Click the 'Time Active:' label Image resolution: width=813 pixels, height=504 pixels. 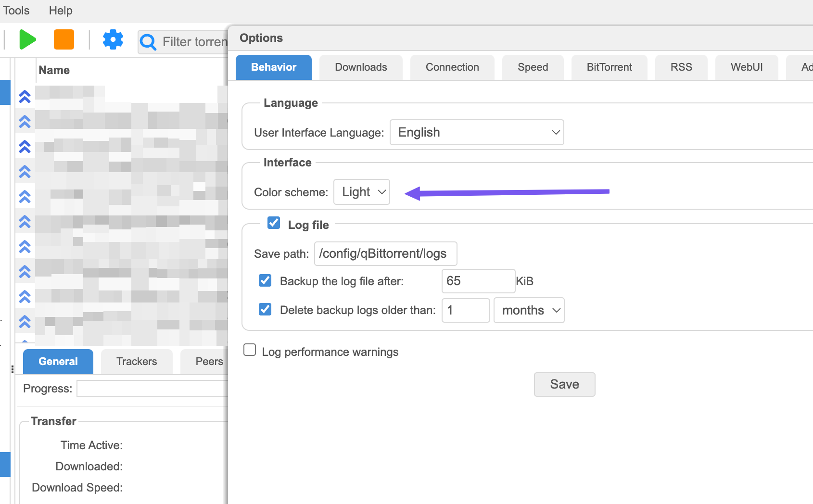click(91, 445)
